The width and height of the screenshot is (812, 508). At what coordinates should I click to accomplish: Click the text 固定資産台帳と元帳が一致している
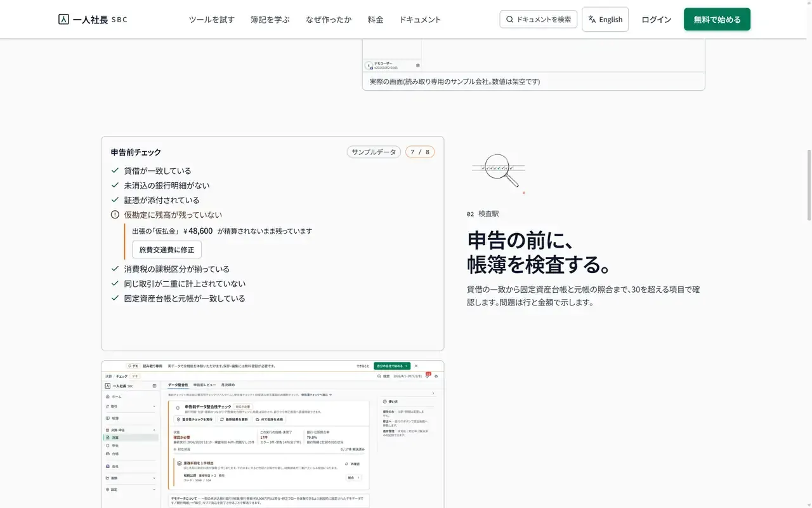click(x=185, y=298)
